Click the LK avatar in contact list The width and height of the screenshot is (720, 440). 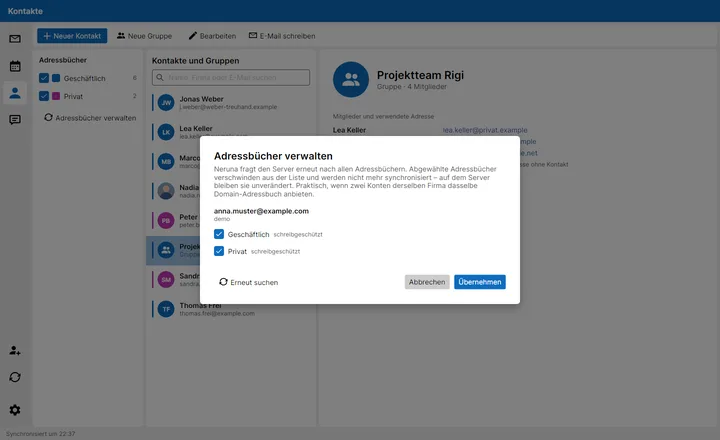tap(166, 132)
